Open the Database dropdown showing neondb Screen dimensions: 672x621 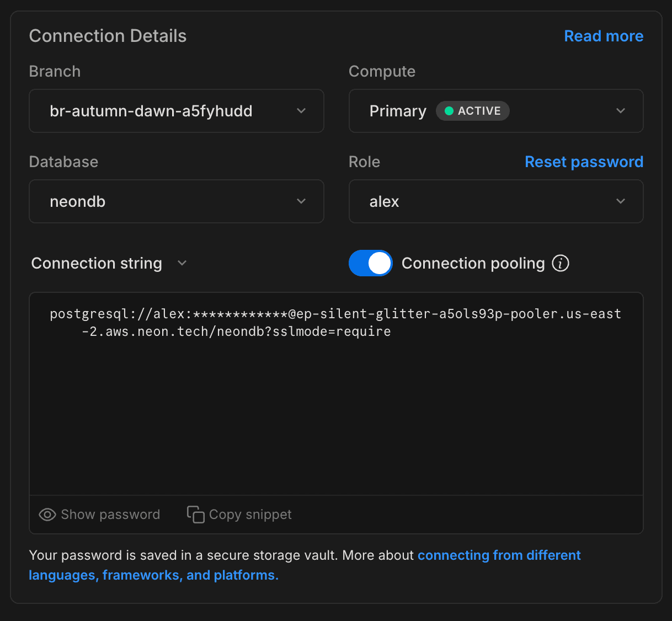pos(176,201)
